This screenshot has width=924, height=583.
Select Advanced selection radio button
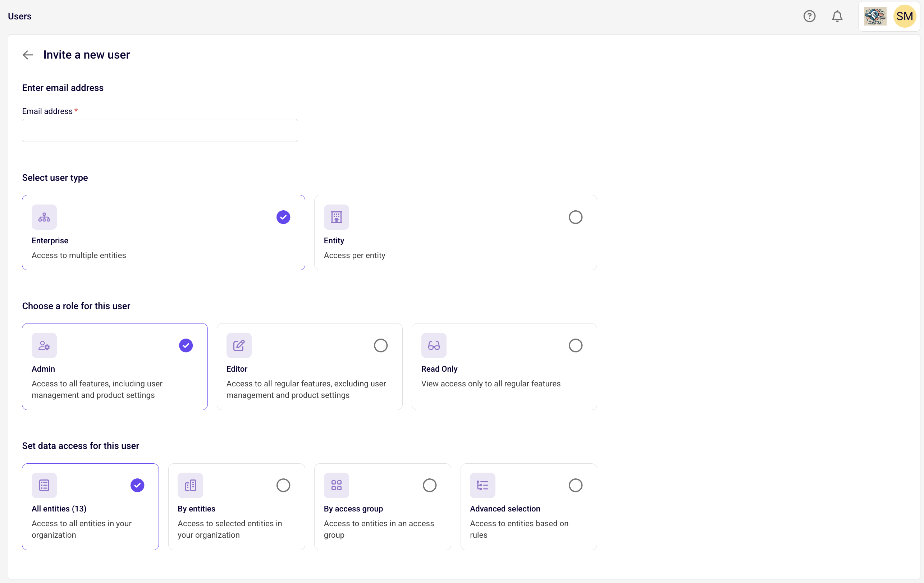(x=575, y=485)
